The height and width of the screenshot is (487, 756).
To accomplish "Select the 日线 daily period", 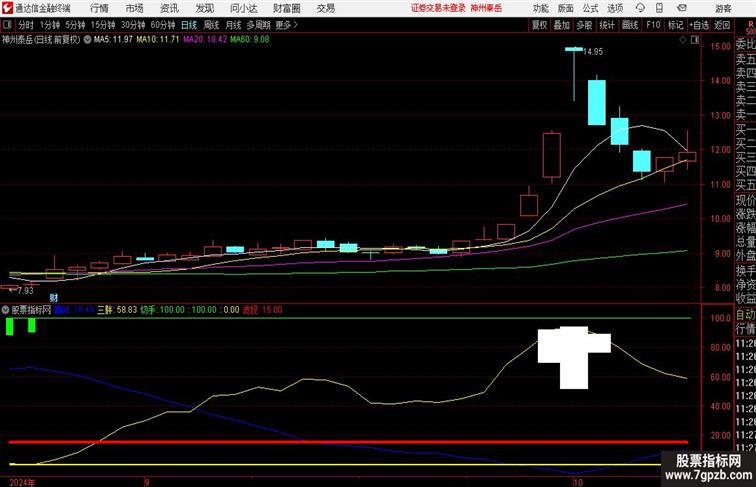I will click(x=189, y=25).
